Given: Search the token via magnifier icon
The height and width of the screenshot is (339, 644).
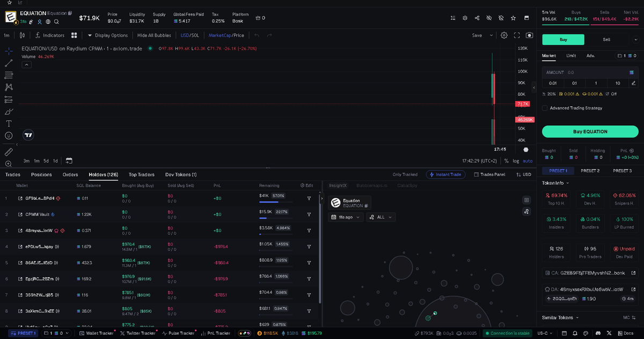Looking at the screenshot, I should click(56, 21).
